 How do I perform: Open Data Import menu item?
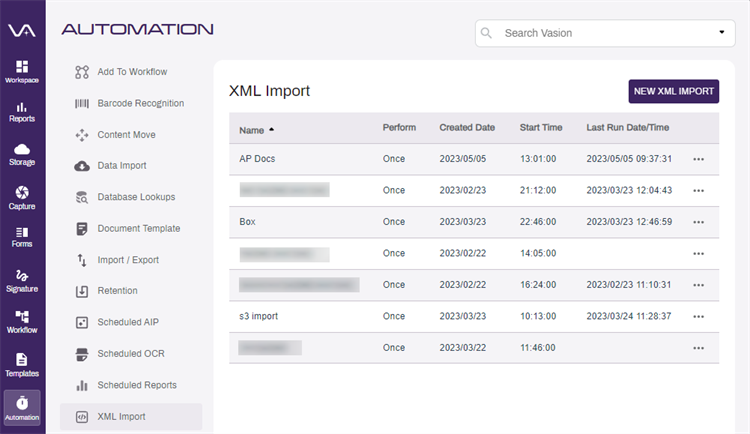coord(122,166)
